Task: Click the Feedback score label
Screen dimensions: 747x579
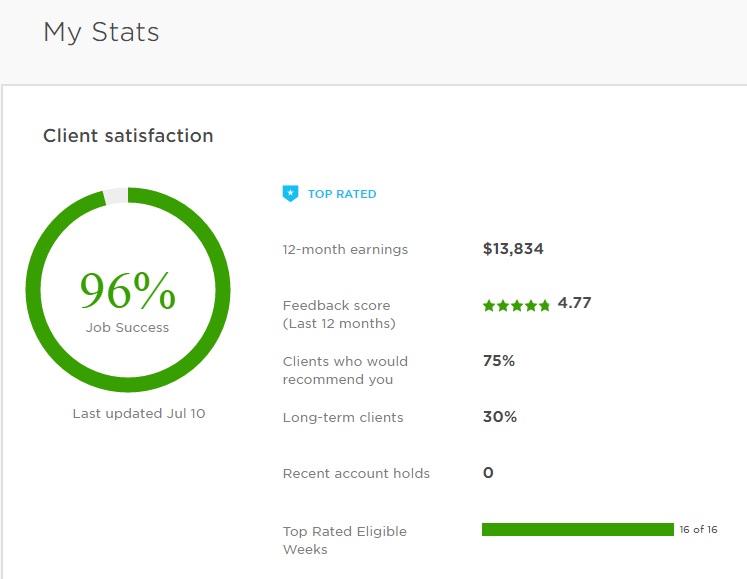Action: click(337, 305)
